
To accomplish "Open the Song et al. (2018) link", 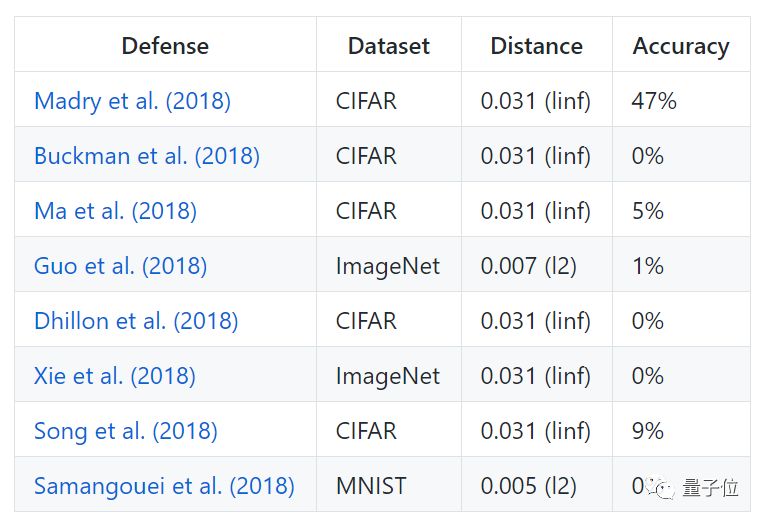I will pos(125,431).
